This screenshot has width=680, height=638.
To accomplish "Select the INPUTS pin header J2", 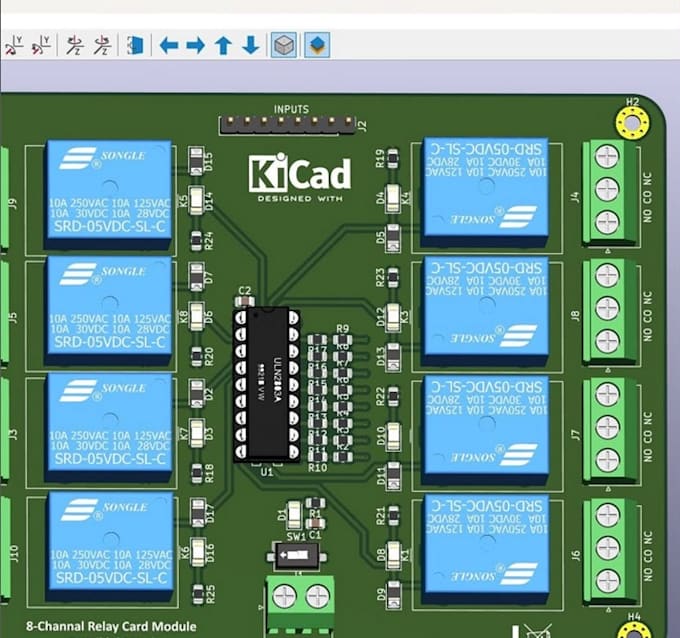I will [x=288, y=125].
